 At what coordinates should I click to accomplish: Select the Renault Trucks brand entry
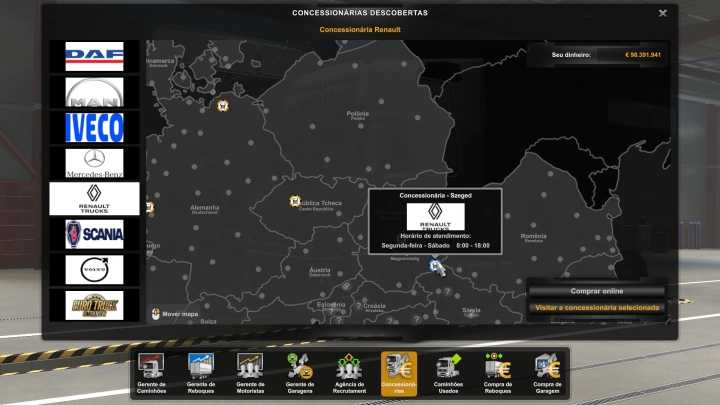tap(94, 199)
